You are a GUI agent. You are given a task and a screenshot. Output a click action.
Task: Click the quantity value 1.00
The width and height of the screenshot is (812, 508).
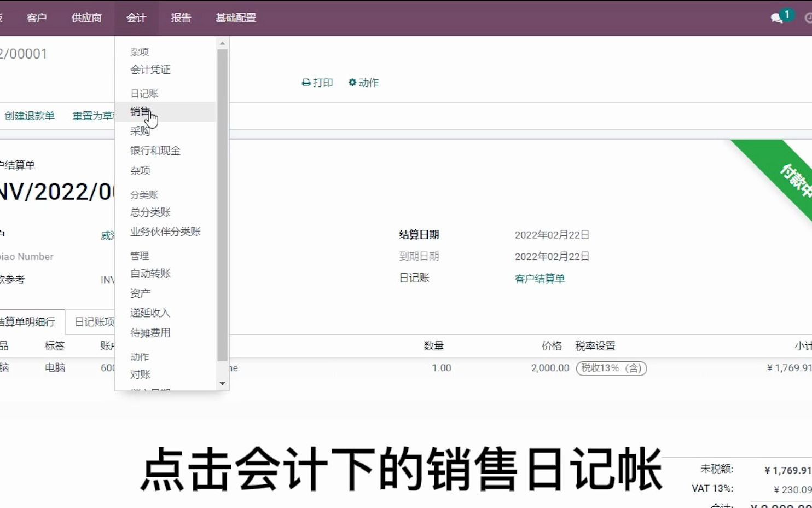pyautogui.click(x=442, y=368)
